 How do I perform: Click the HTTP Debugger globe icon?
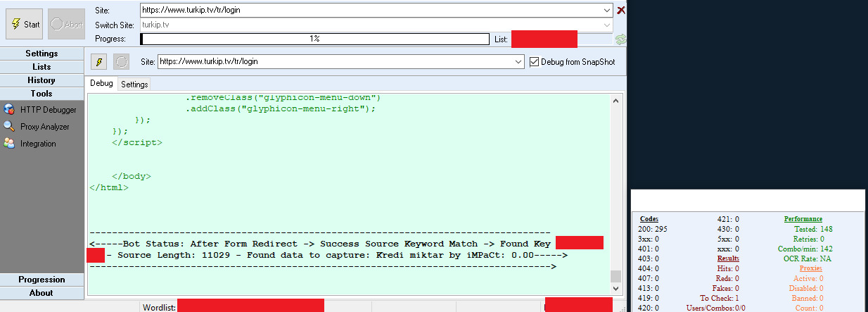9,110
